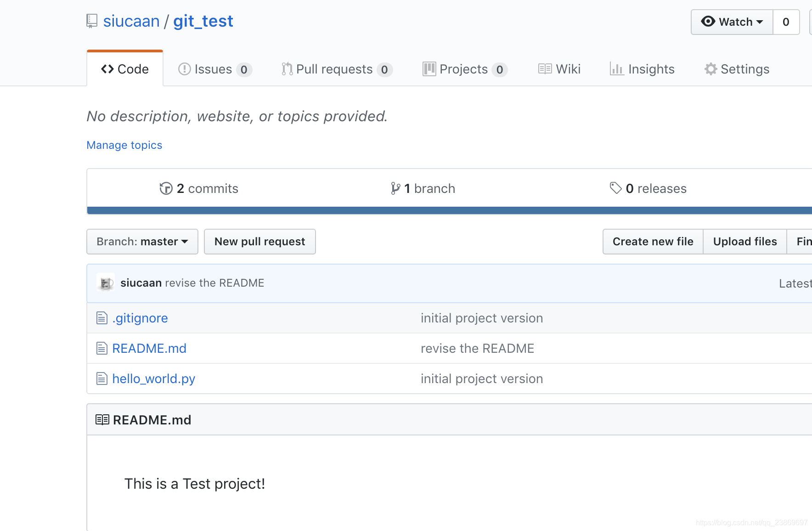Open .gitignore's initial project version commit
The width and height of the screenshot is (812, 531).
(x=482, y=318)
